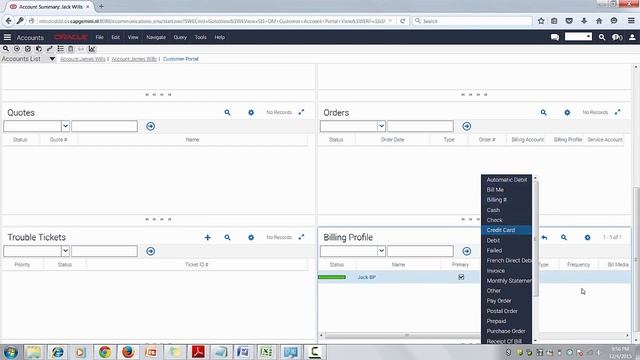Open the Jack BP billing profile
640x360 pixels.
367,277
